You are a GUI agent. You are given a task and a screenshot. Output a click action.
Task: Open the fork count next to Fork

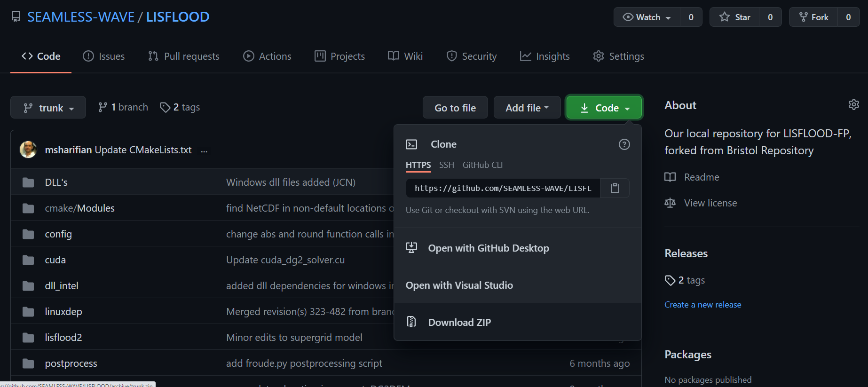coord(848,17)
